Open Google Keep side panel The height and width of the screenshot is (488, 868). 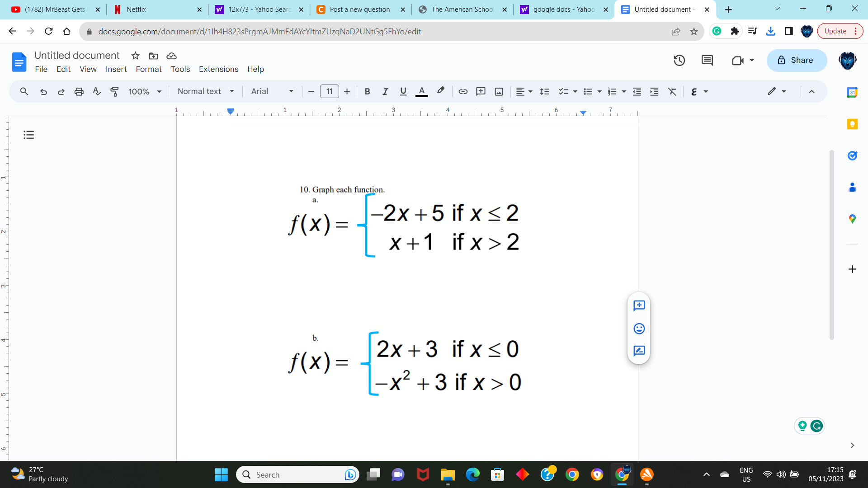[852, 124]
